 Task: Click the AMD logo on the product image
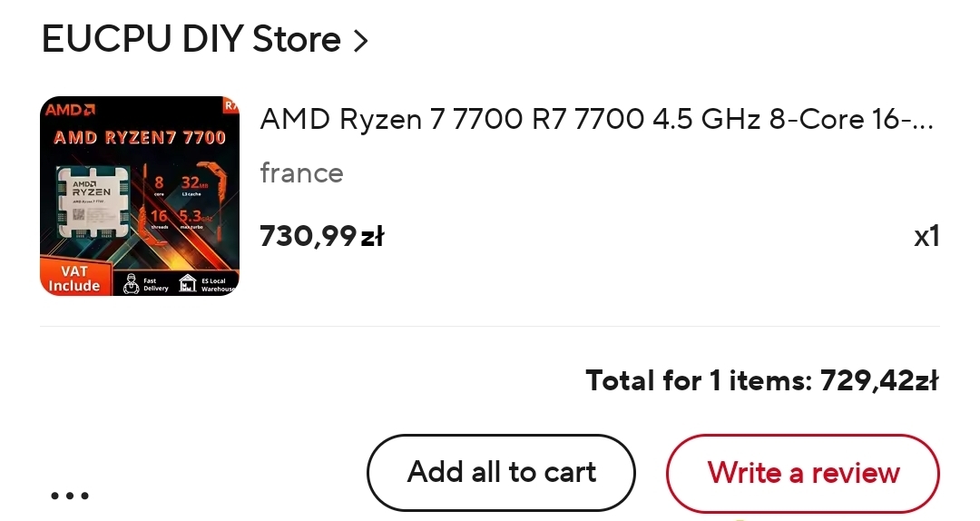point(69,111)
